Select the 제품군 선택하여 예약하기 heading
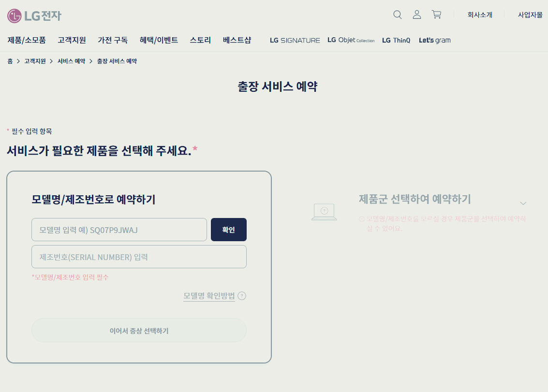 pos(415,199)
